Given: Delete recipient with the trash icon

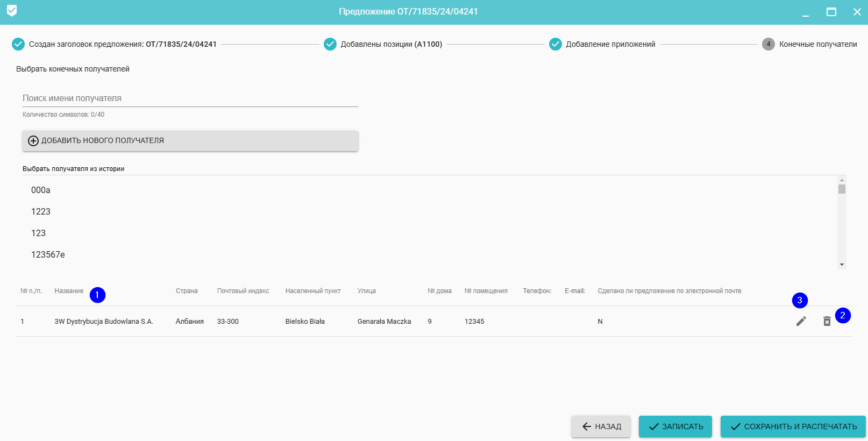Looking at the screenshot, I should (827, 321).
